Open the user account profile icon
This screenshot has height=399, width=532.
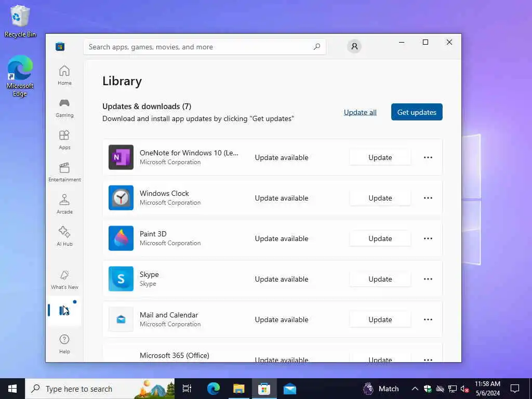(x=354, y=46)
